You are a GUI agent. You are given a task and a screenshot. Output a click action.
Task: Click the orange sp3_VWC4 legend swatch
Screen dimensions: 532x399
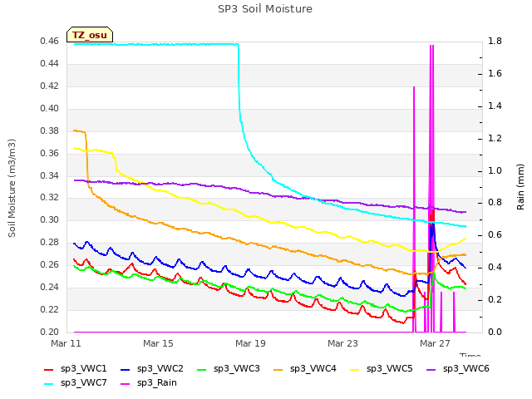coord(278,369)
